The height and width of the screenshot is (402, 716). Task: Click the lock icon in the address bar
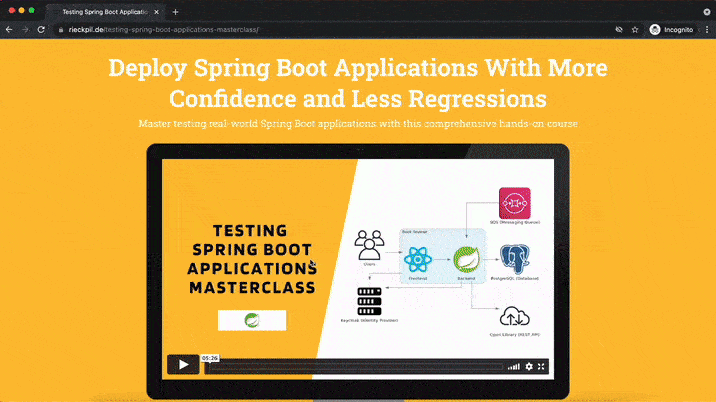61,30
